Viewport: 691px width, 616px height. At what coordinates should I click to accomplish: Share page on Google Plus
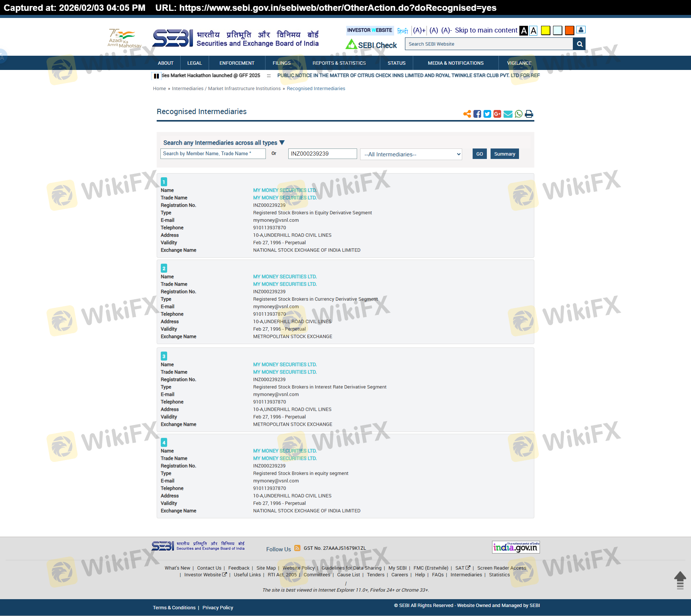point(497,114)
